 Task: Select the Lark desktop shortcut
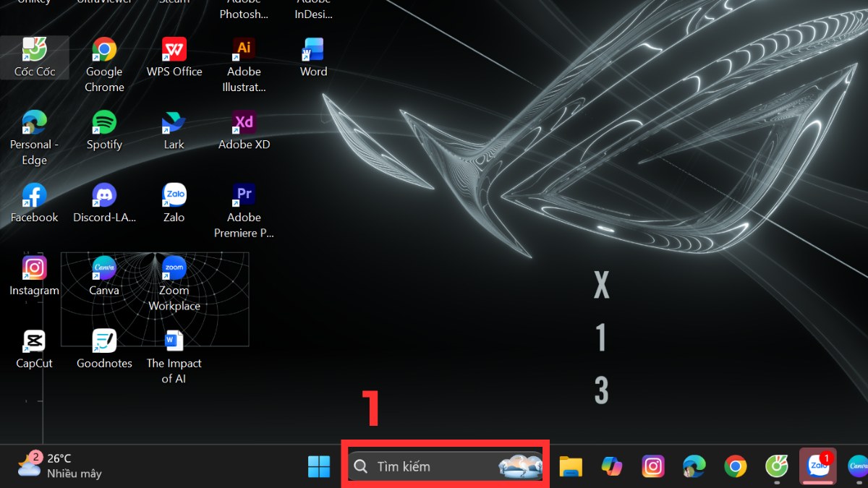coord(174,130)
